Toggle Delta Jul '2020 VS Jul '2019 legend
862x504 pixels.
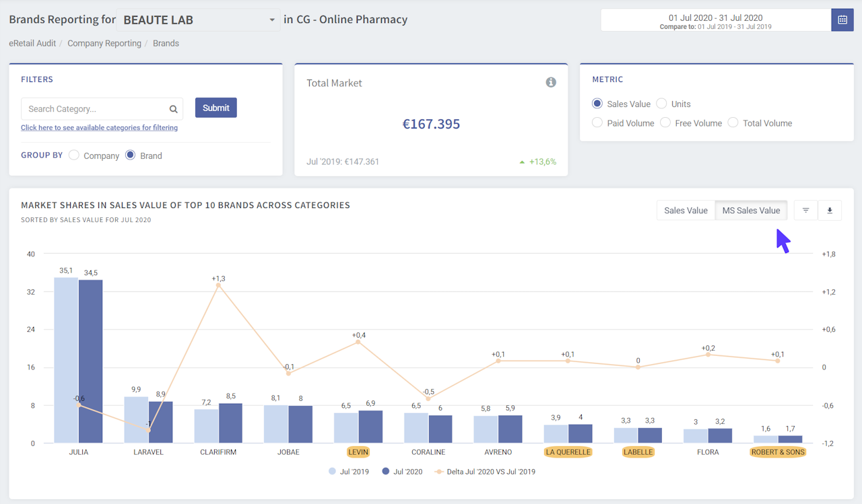click(x=439, y=472)
